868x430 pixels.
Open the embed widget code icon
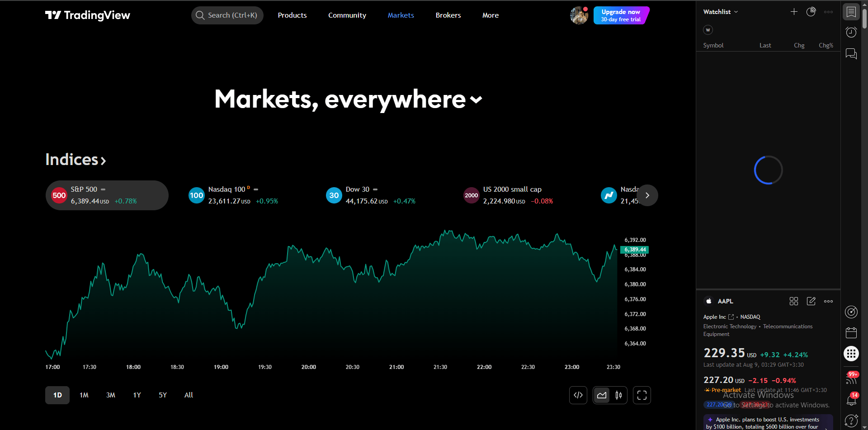[578, 395]
